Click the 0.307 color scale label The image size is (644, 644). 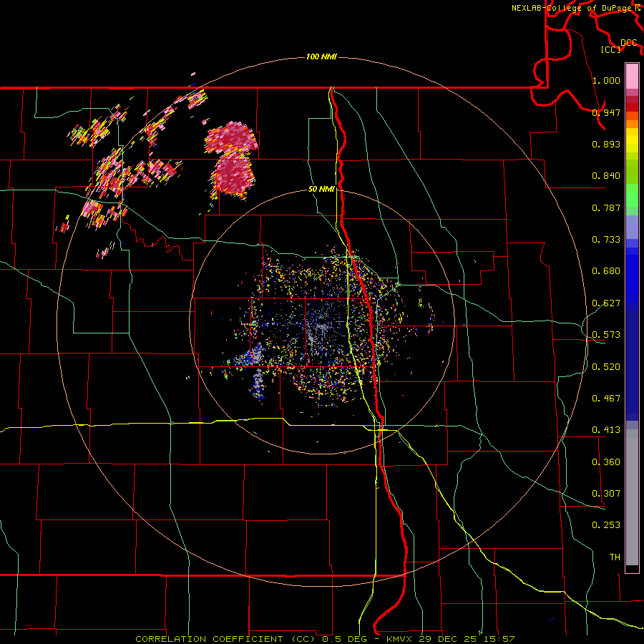606,494
